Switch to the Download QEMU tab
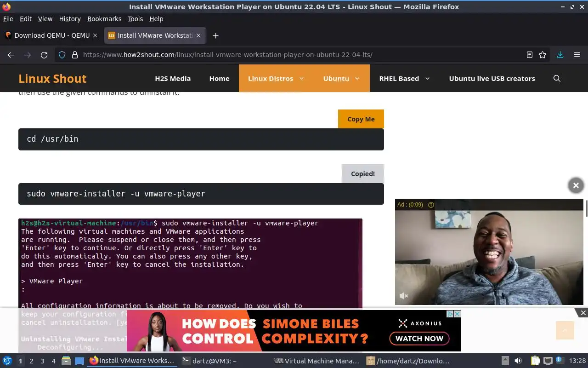 51,35
